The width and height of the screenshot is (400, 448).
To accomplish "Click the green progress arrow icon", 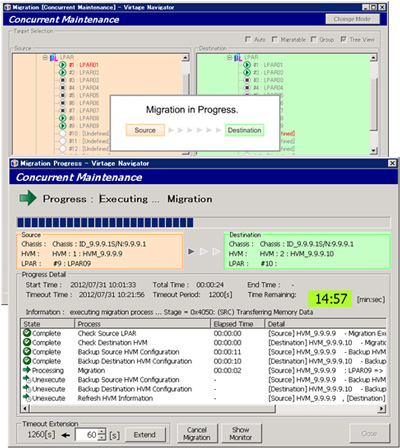I will (x=28, y=198).
